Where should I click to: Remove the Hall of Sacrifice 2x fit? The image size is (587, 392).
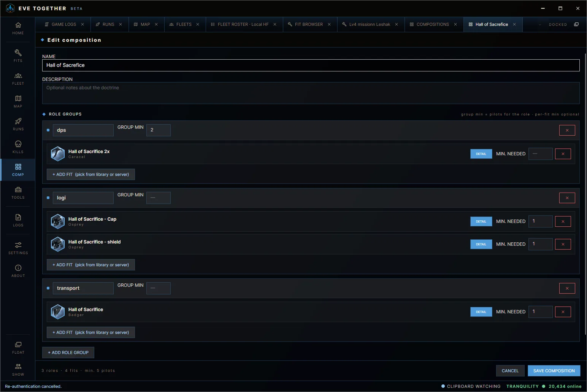pyautogui.click(x=563, y=154)
